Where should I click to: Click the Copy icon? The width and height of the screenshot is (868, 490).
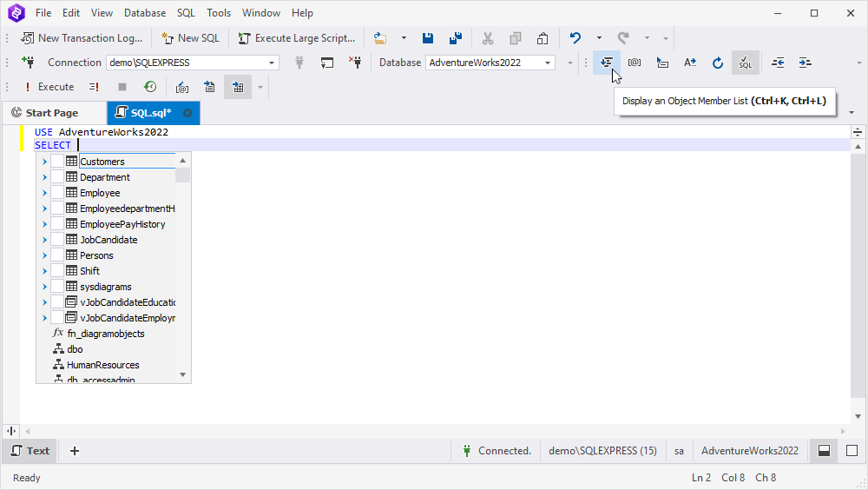[516, 38]
